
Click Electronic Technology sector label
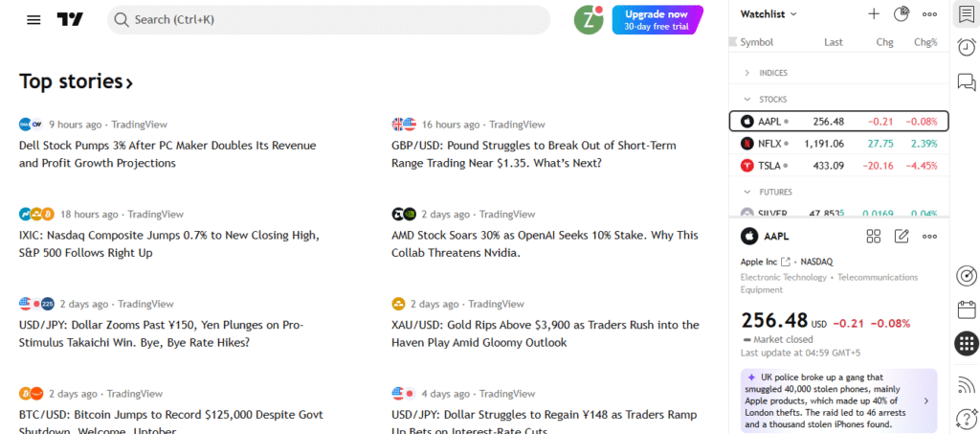tap(784, 277)
